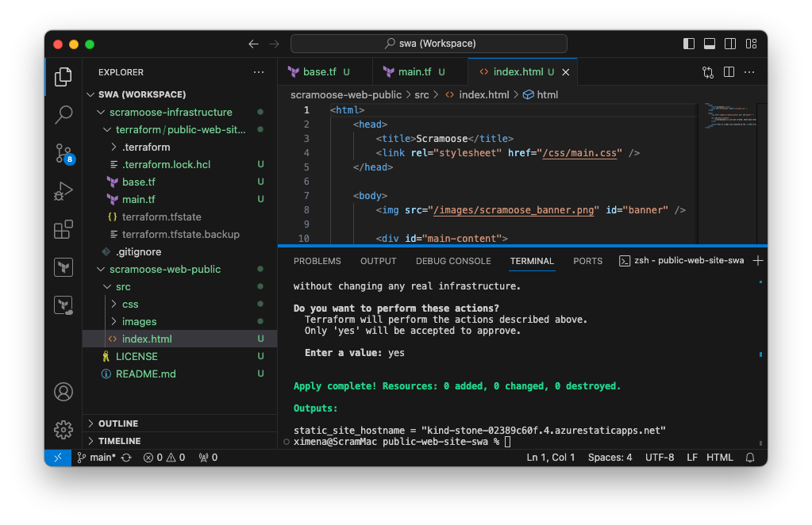Open terraform.tfstate.backup file

tap(179, 234)
